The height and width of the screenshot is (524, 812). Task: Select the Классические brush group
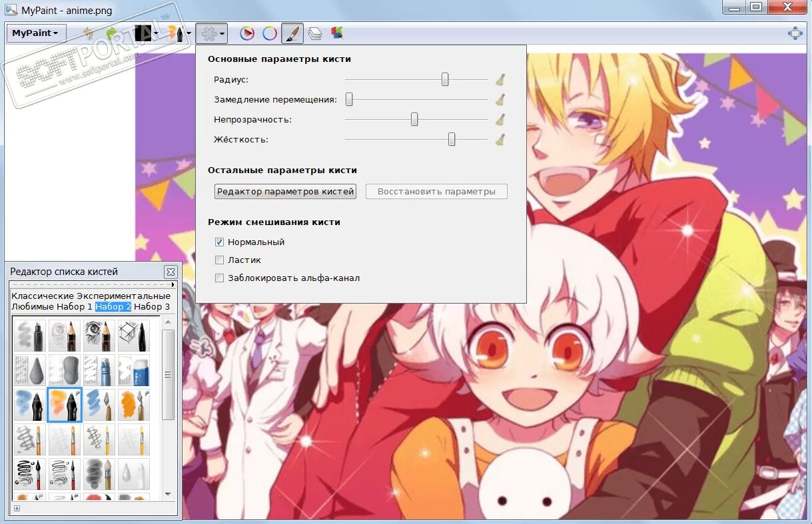point(43,296)
